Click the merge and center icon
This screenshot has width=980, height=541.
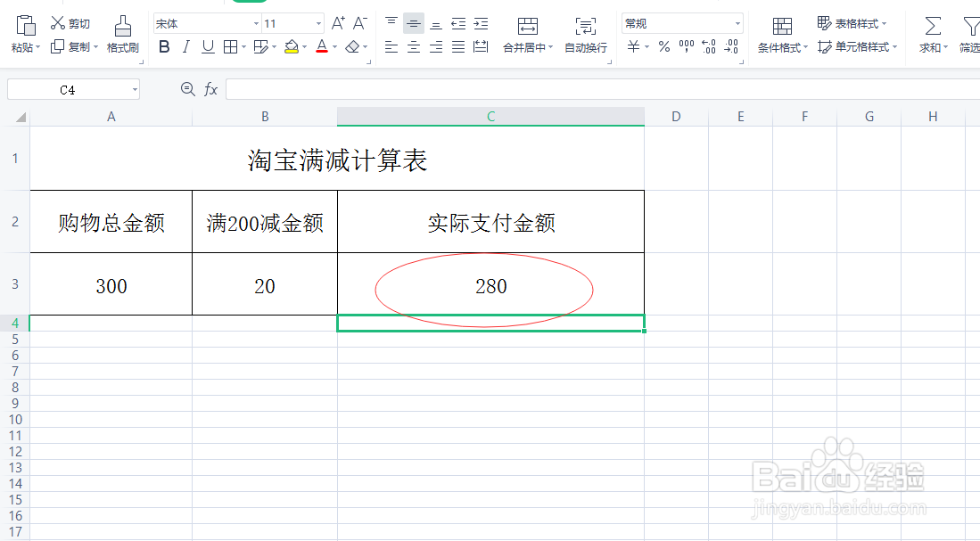point(528,26)
